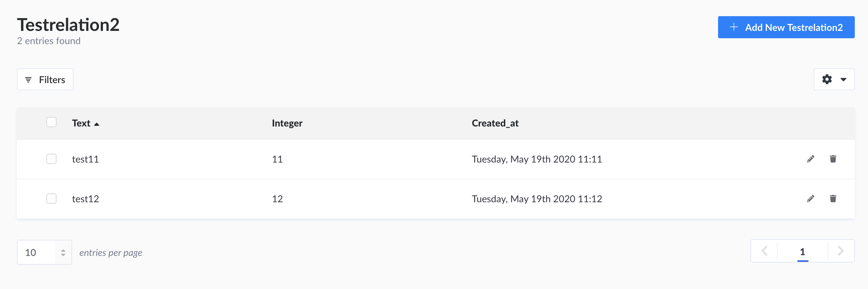Click Add New Testrelation2 button
Image resolution: width=868 pixels, height=289 pixels.
click(786, 27)
